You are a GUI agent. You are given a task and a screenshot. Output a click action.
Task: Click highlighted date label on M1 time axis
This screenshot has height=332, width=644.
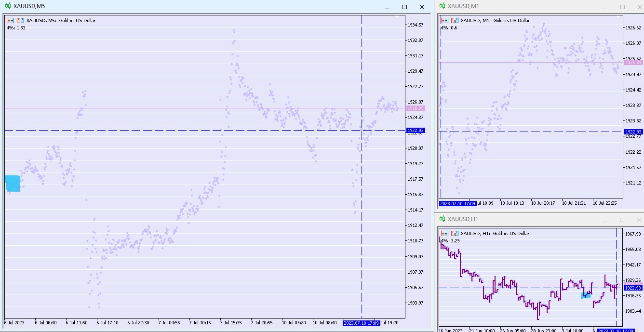coord(457,203)
